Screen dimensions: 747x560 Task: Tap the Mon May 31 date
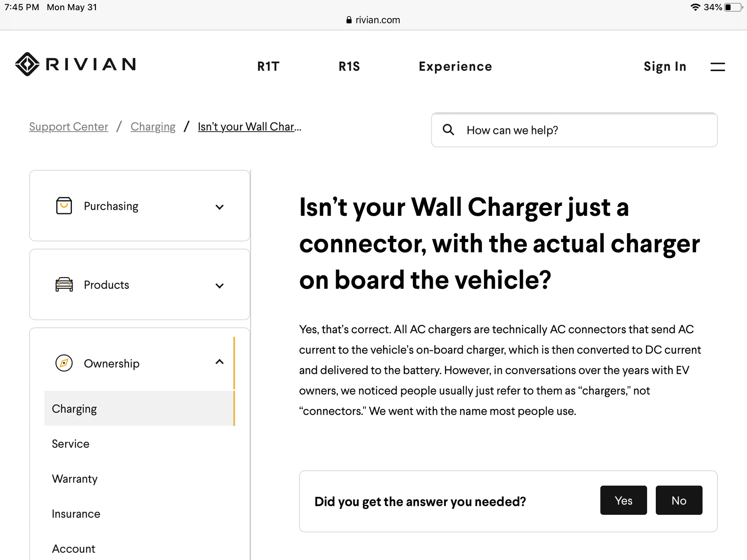(72, 7)
